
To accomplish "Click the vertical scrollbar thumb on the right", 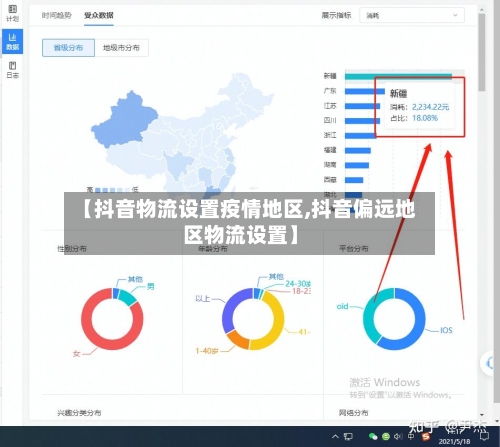I will pos(482,53).
